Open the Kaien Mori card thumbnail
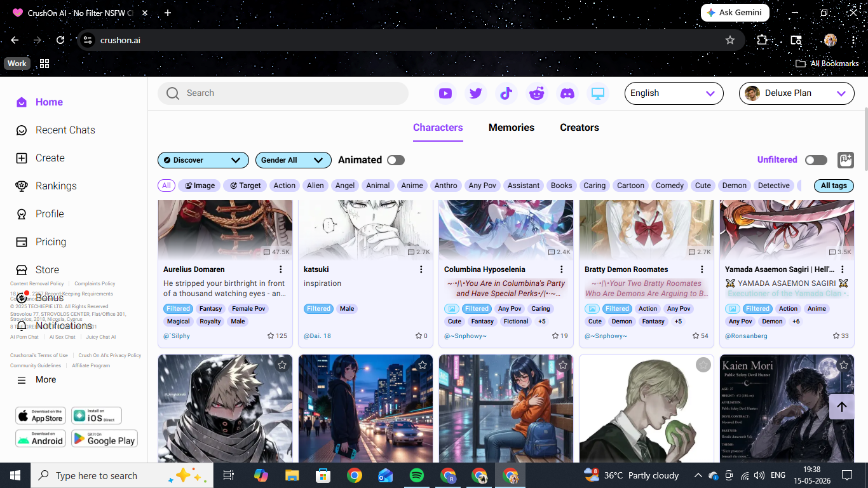 (x=787, y=409)
